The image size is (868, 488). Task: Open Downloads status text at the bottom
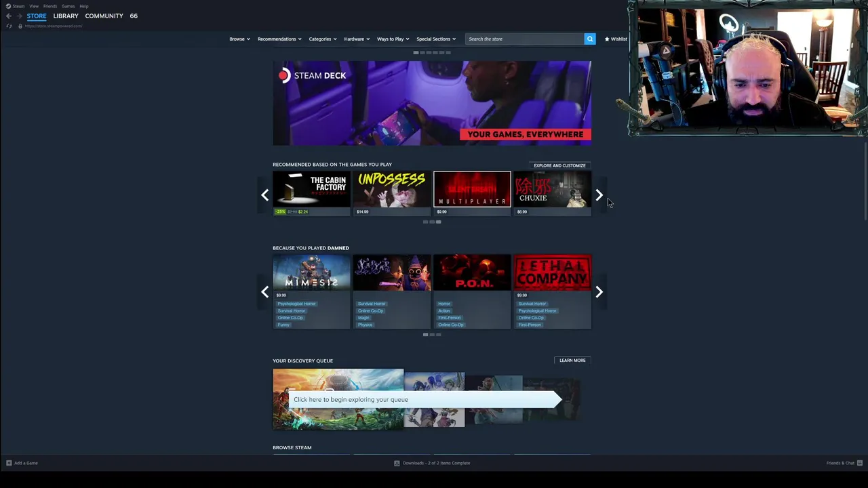click(x=436, y=463)
